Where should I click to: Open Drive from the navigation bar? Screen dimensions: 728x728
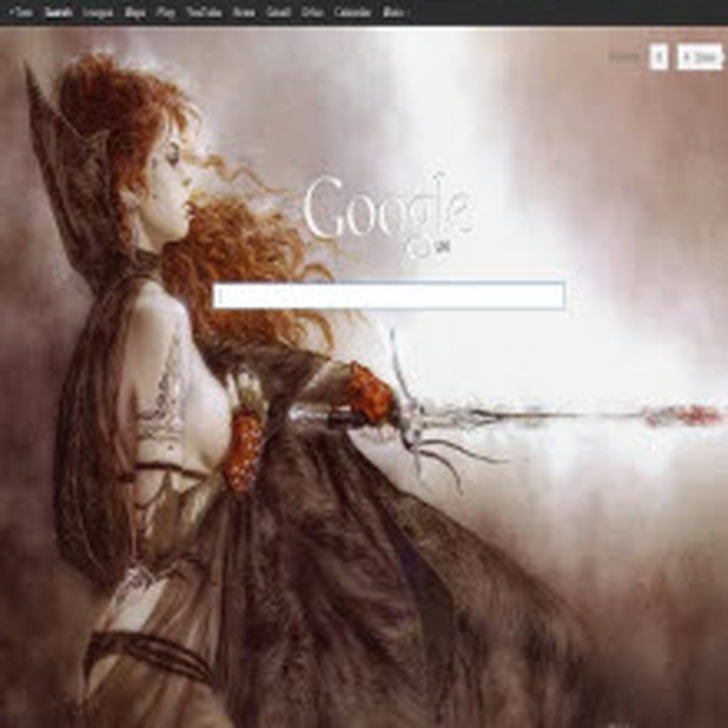312,12
